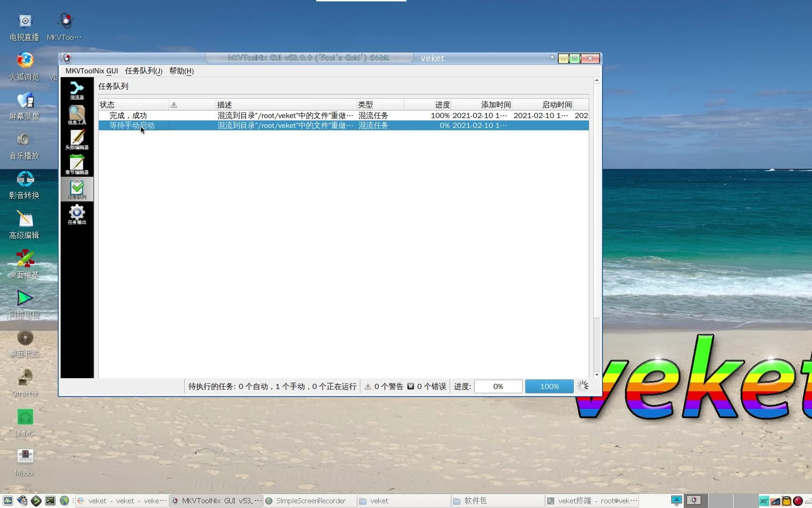Launch the Mixxx desktop icon
The image size is (812, 508).
point(24,462)
